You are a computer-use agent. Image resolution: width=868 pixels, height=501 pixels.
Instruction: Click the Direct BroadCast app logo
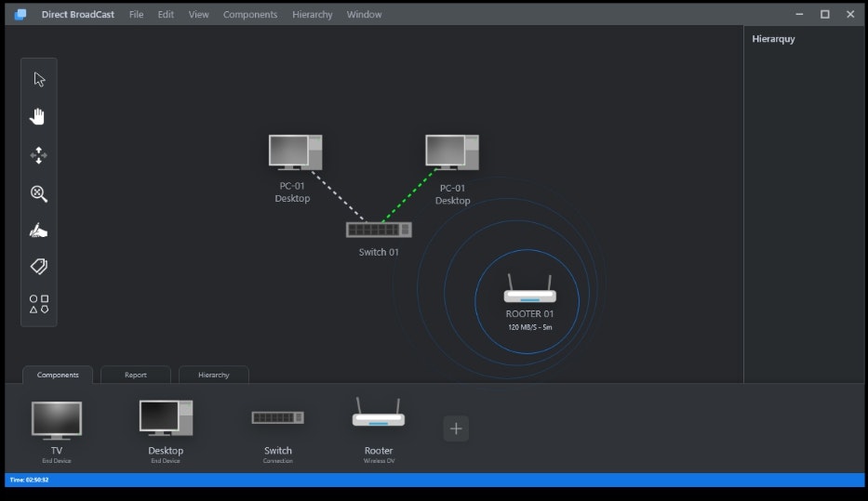tap(20, 14)
